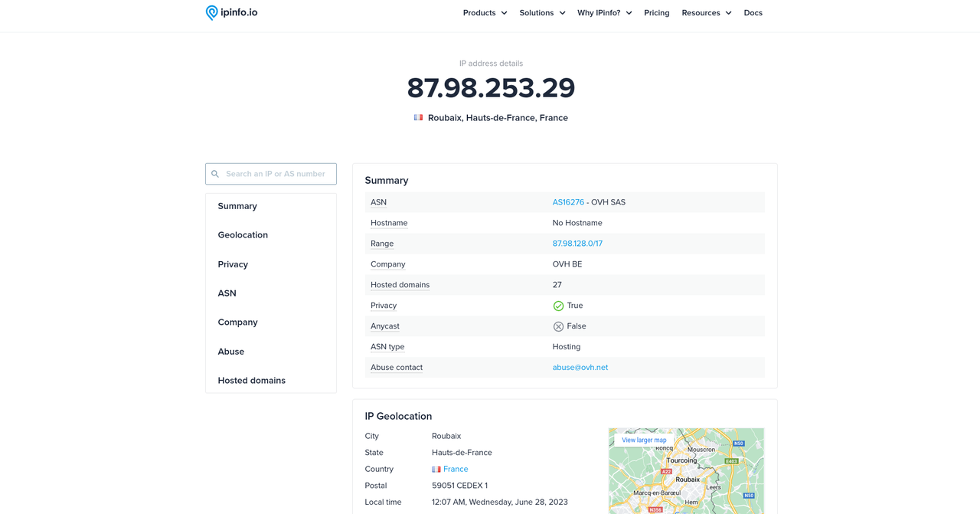This screenshot has width=980, height=514.
Task: Jump to the ASN section in sidebar
Action: point(227,293)
